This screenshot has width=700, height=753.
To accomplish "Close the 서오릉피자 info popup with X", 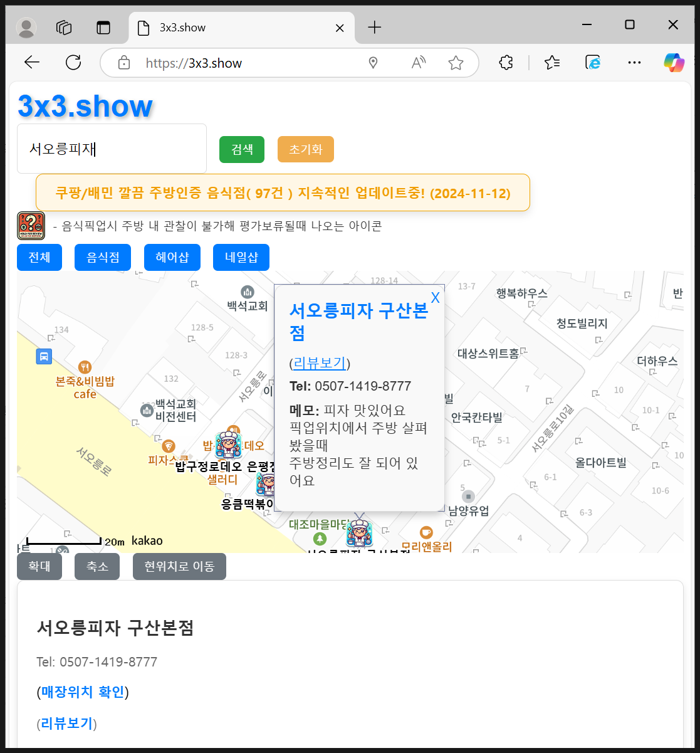I will pyautogui.click(x=435, y=298).
